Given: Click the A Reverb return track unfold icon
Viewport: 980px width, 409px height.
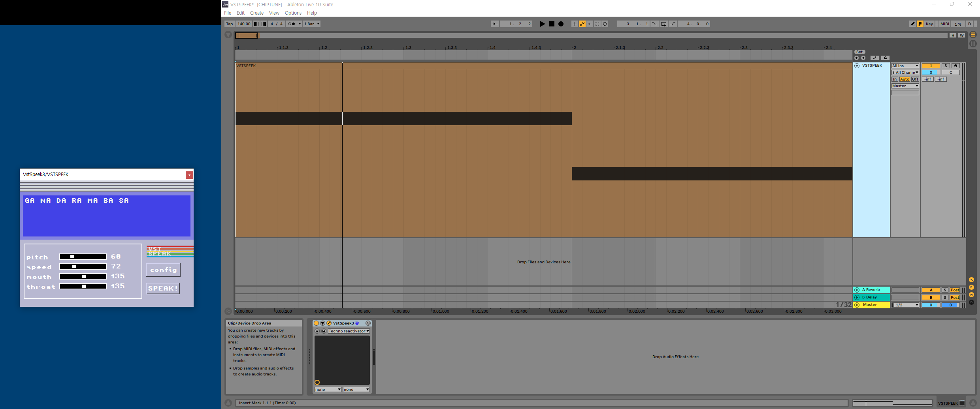Looking at the screenshot, I should pos(857,290).
